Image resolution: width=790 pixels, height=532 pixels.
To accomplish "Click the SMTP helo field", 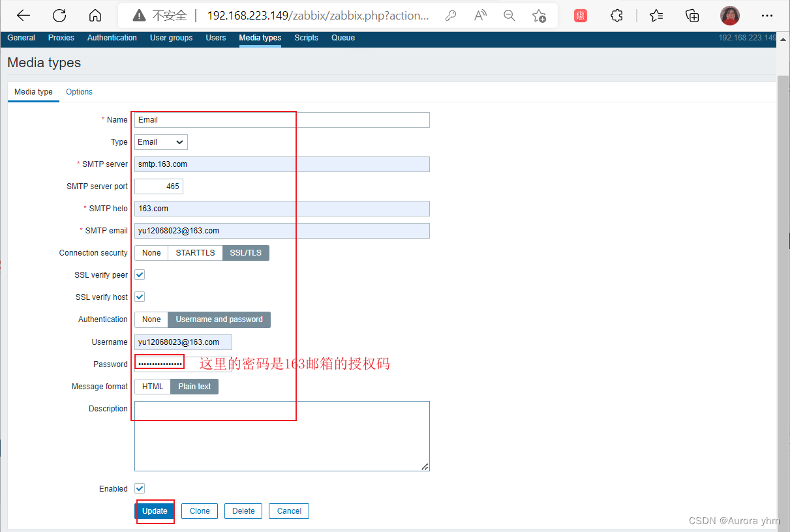I will 282,209.
